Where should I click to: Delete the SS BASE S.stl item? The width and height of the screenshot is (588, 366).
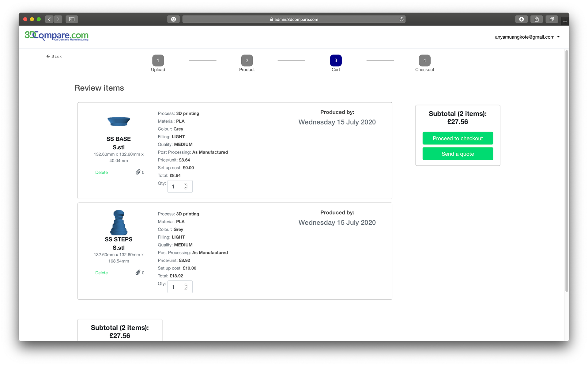tap(101, 172)
